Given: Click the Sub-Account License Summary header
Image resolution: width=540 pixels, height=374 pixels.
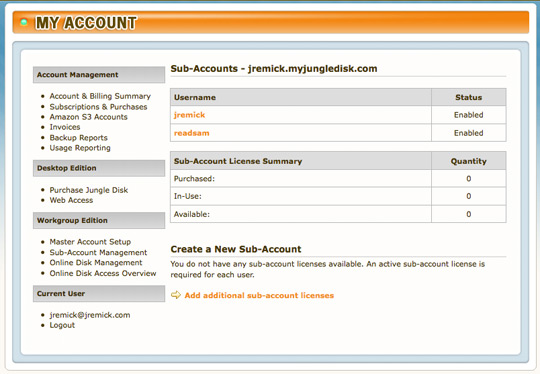Looking at the screenshot, I should pyautogui.click(x=301, y=161).
